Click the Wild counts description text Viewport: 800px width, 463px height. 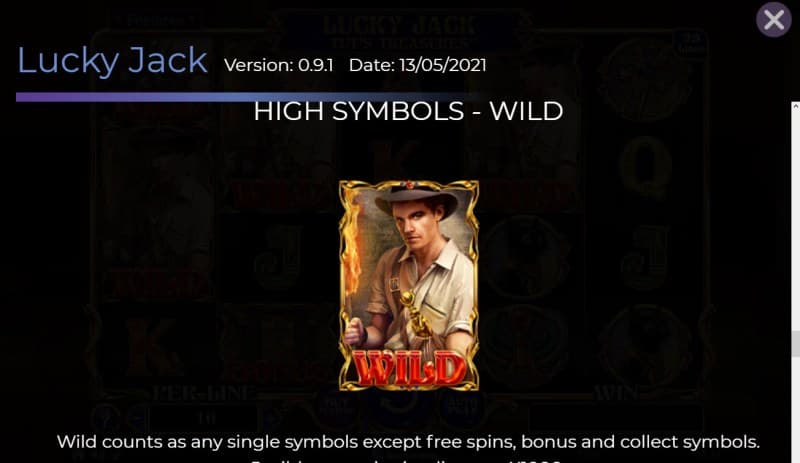408,442
